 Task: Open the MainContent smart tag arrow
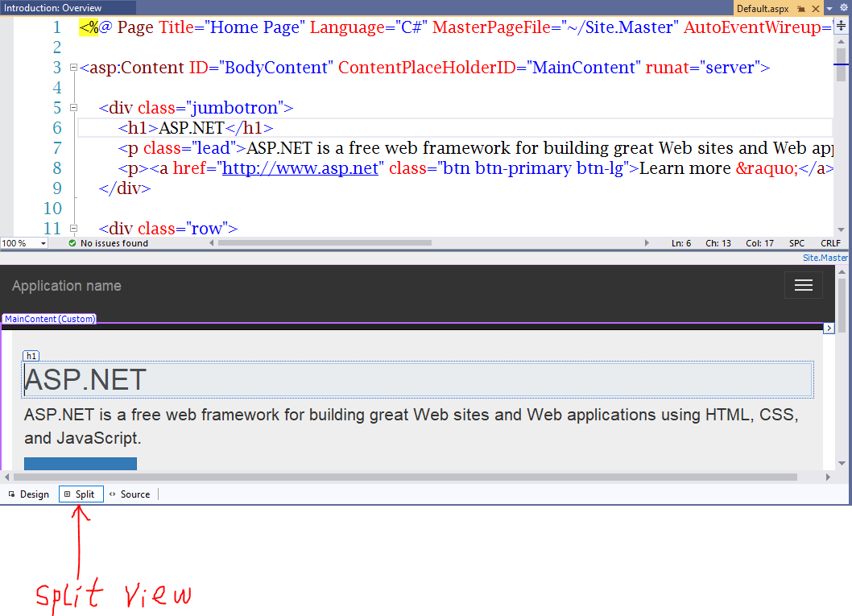829,328
